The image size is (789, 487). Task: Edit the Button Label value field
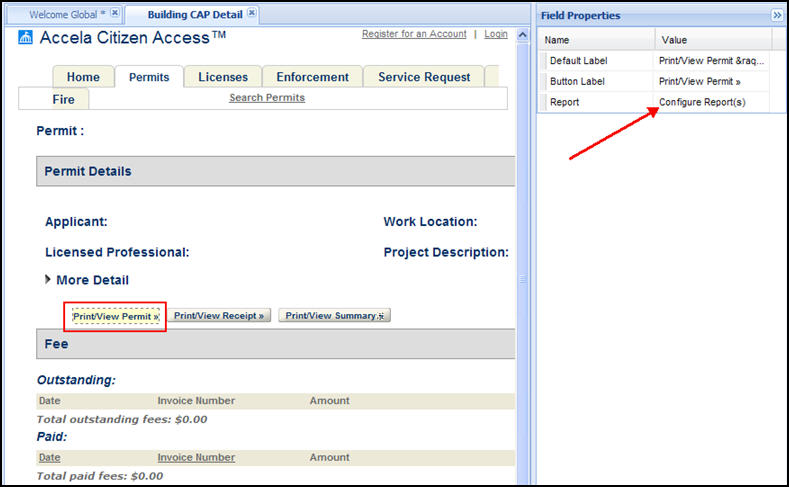[713, 81]
